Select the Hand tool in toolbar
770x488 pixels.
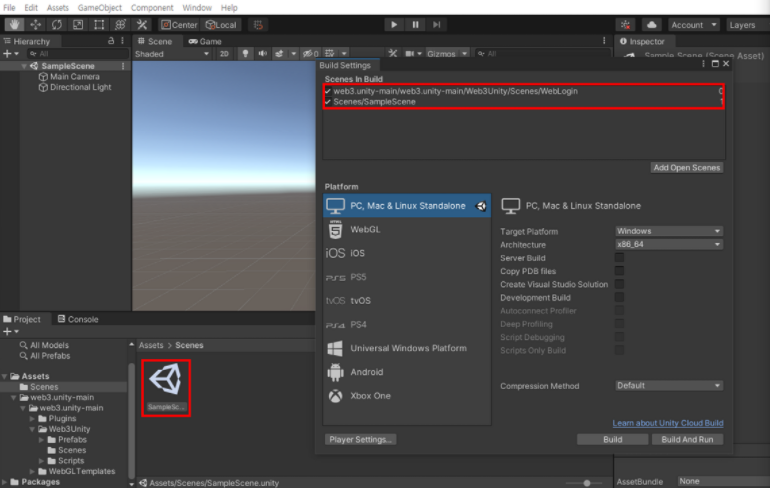tap(14, 25)
